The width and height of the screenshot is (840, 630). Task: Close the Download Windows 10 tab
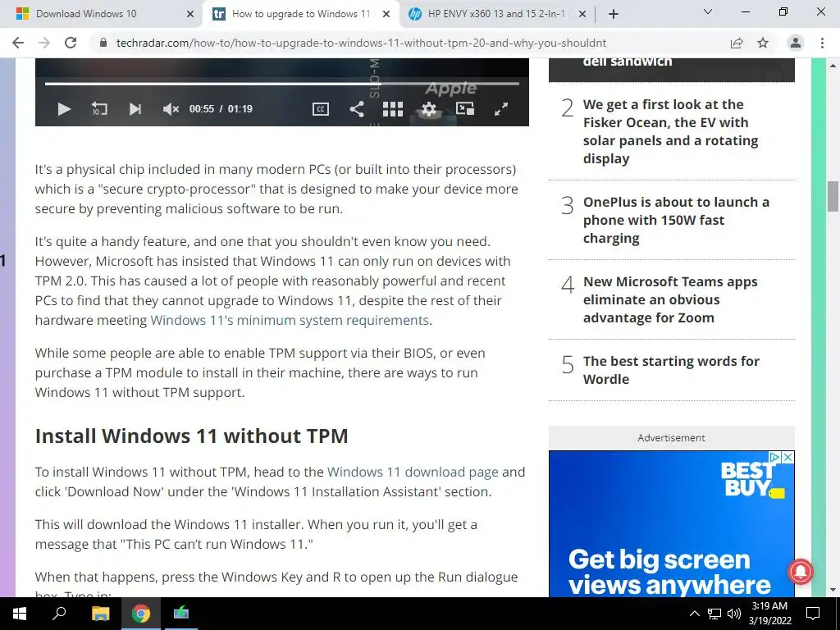(190, 14)
